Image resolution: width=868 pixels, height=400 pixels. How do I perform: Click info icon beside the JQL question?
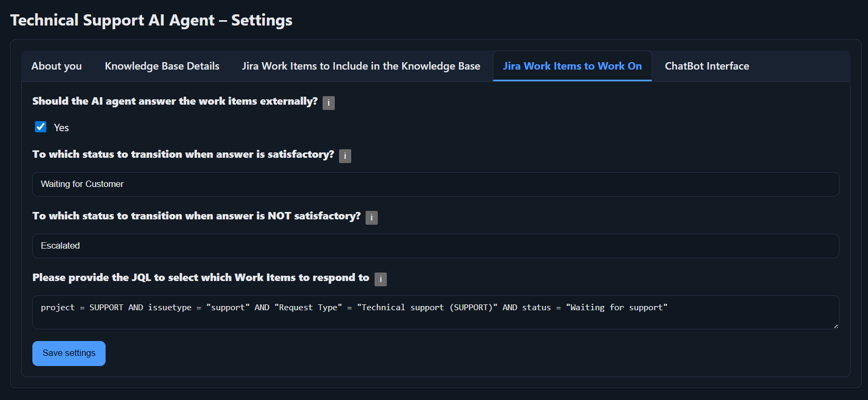380,279
